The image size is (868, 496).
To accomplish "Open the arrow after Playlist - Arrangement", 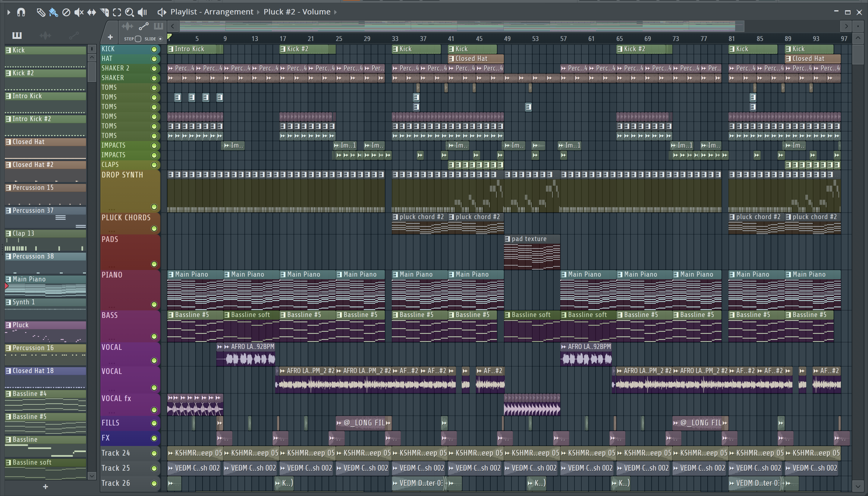I will coord(258,12).
